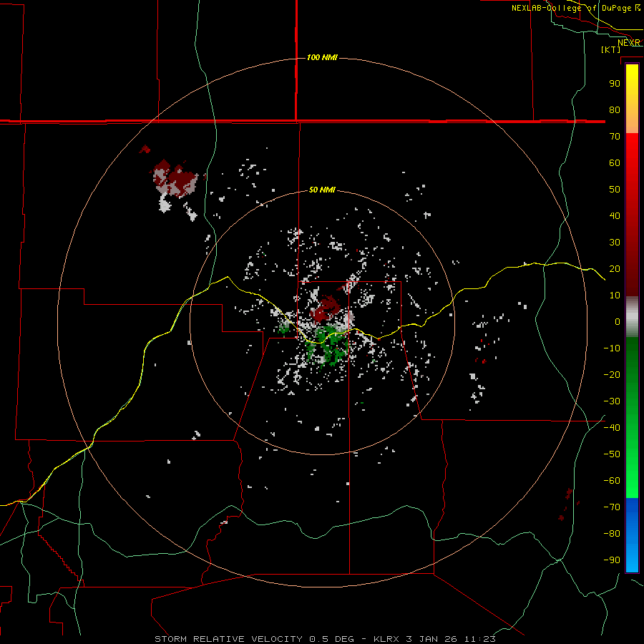Click the -30 value on velocity scale
644x644 pixels.
click(x=612, y=401)
